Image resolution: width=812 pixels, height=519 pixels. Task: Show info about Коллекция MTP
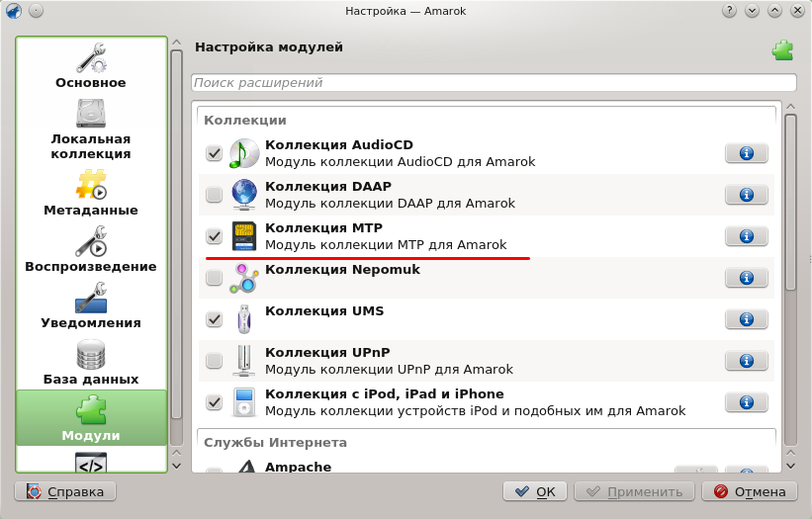point(747,236)
